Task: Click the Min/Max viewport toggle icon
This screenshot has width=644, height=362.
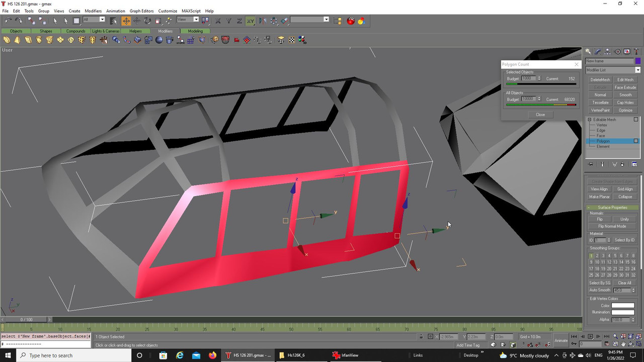Action: 638,344
